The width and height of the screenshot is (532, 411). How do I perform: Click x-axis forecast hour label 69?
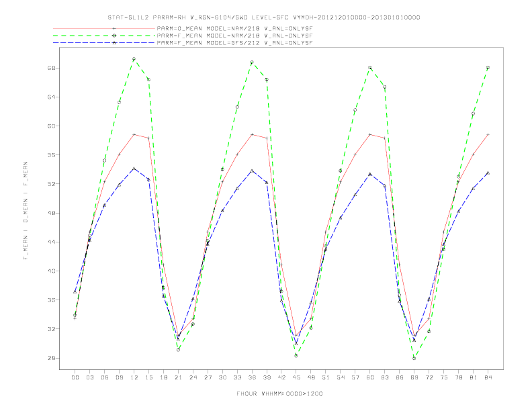(x=414, y=377)
